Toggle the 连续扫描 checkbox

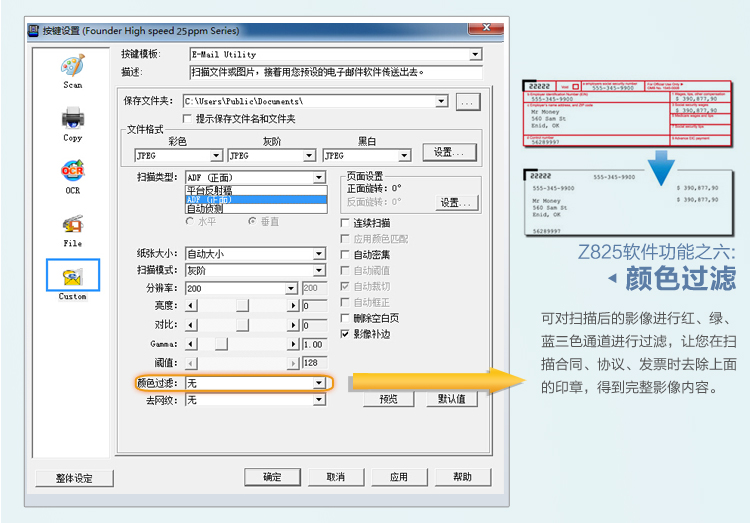346,223
